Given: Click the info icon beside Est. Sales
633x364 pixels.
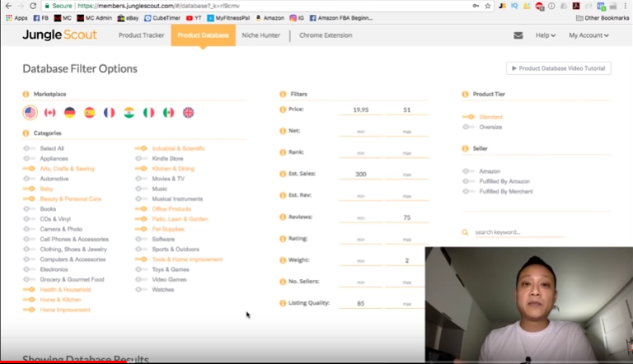Looking at the screenshot, I should (283, 174).
